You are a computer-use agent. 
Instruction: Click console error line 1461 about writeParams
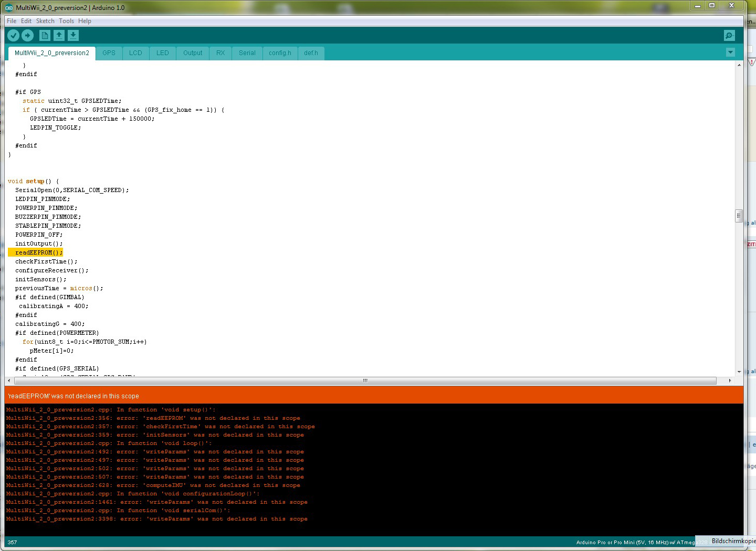coord(157,502)
